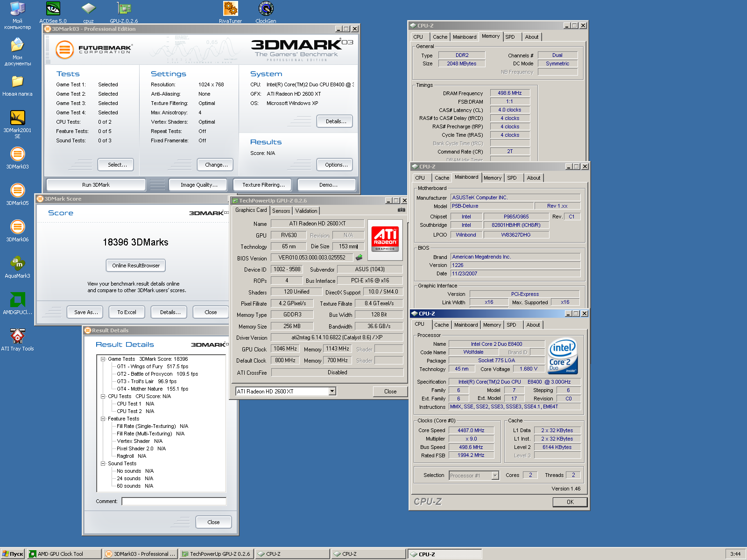Open the RivaTuner desktop icon
Screen dimensions: 747x560
tap(230, 12)
